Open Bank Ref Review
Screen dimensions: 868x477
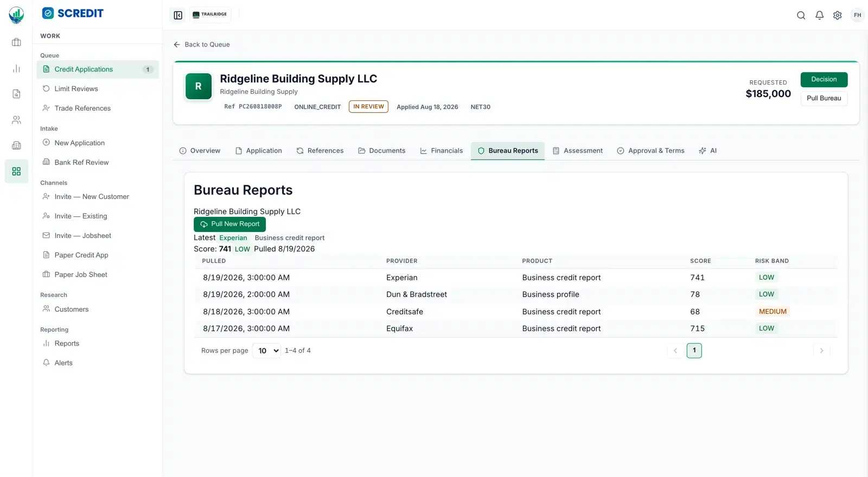pyautogui.click(x=98, y=163)
